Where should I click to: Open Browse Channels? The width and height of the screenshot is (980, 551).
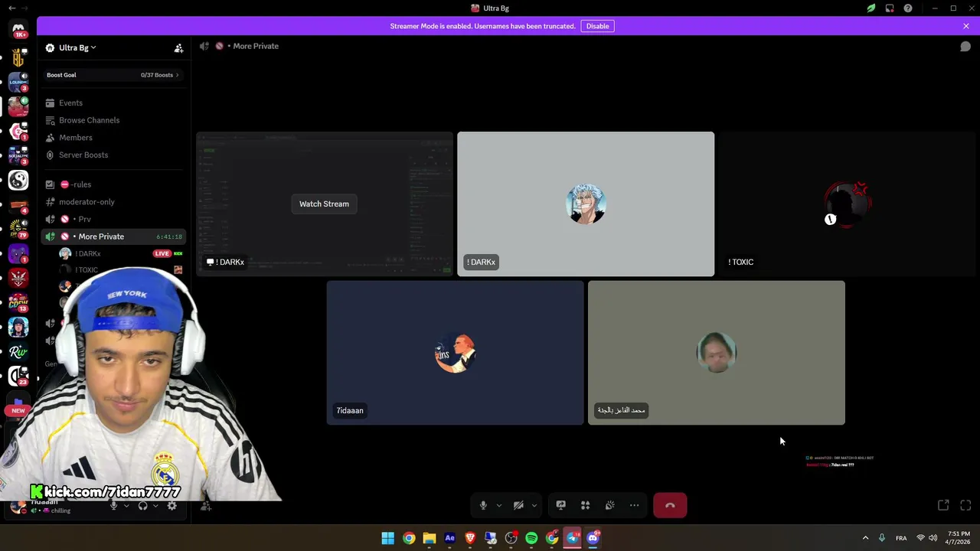[113, 120]
